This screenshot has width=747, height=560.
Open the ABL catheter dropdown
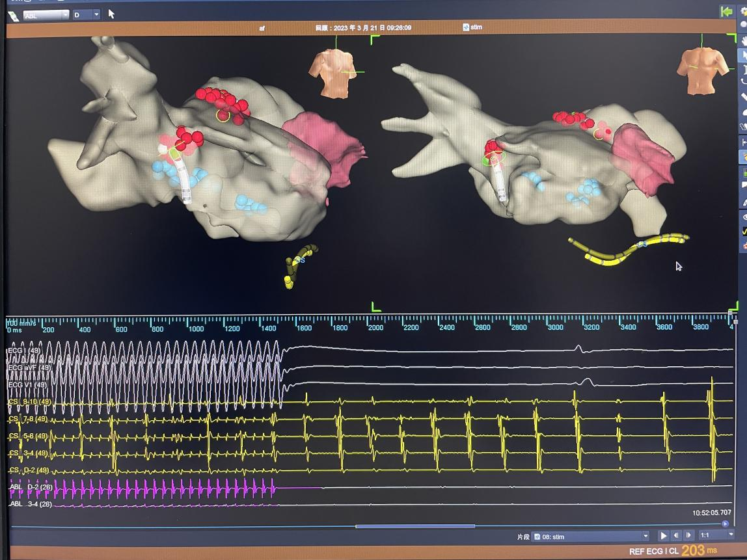coord(46,14)
